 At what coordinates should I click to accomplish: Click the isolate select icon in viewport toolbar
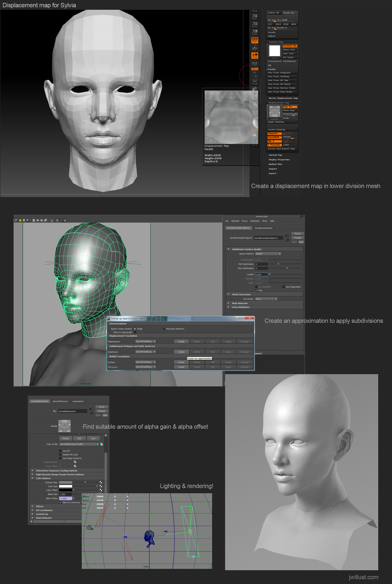pyautogui.click(x=51, y=221)
